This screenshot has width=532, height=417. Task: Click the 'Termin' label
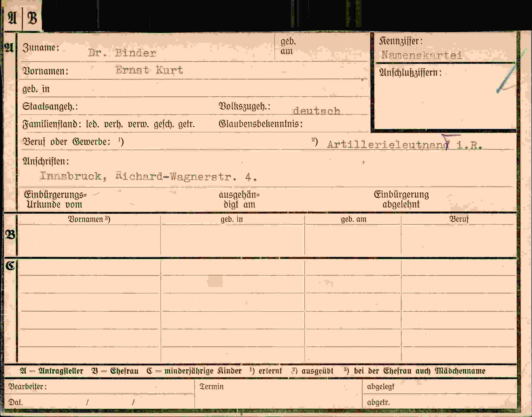tap(211, 386)
